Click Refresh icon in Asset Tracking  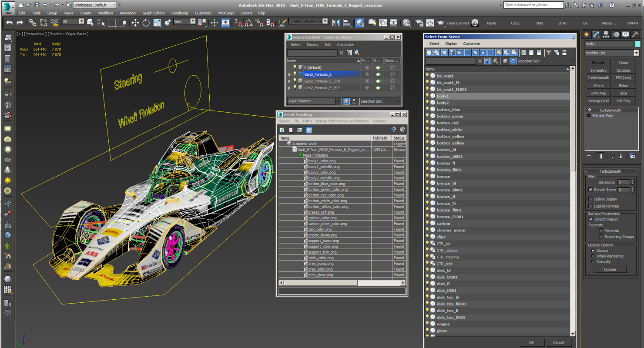[282, 130]
